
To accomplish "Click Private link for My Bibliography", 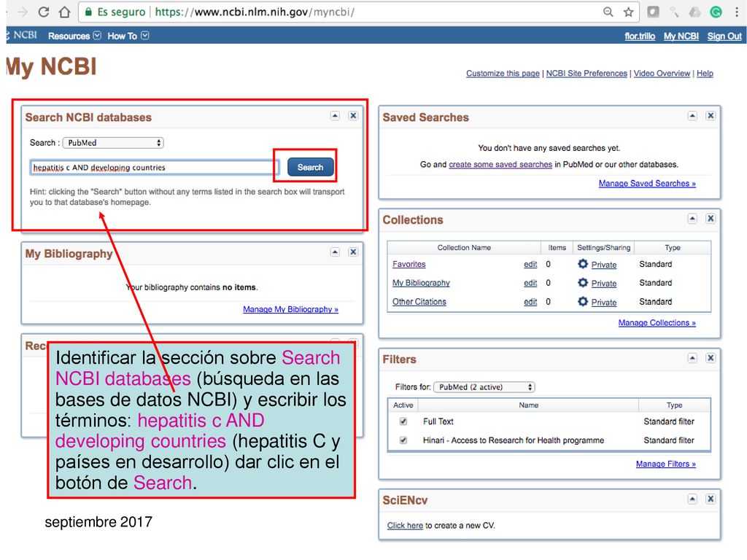I will (x=603, y=284).
